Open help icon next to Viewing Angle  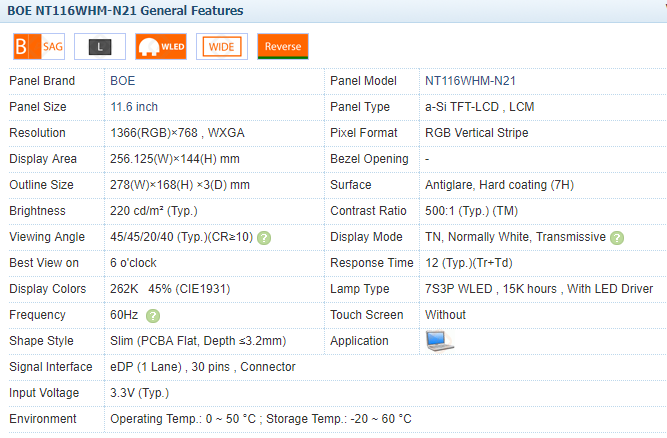click(264, 238)
